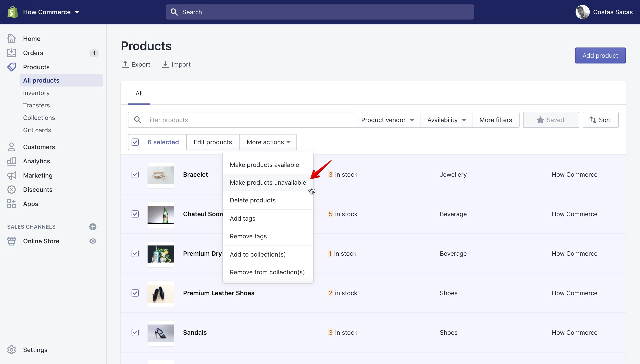The width and height of the screenshot is (640, 364).
Task: Select Make products available
Action: [268, 165]
